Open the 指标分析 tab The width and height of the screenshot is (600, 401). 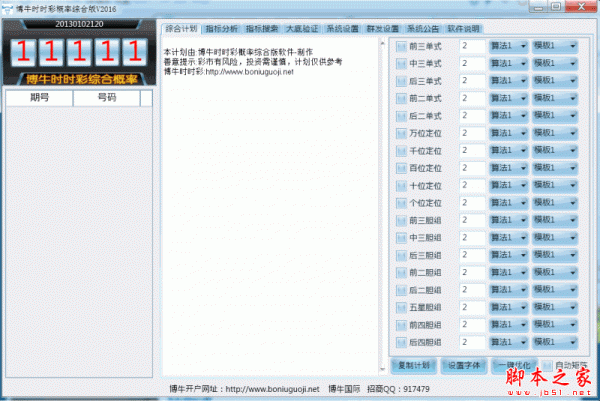[222, 29]
